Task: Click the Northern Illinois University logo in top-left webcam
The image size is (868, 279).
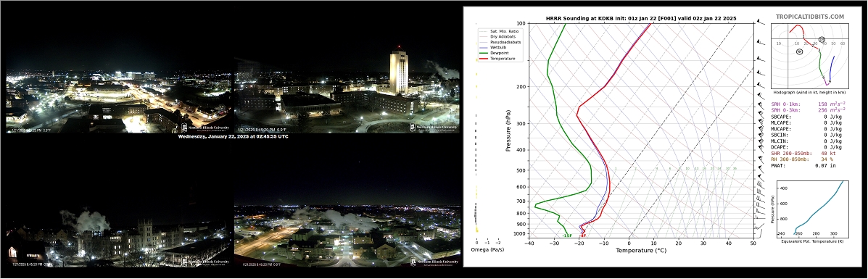Action: 204,128
